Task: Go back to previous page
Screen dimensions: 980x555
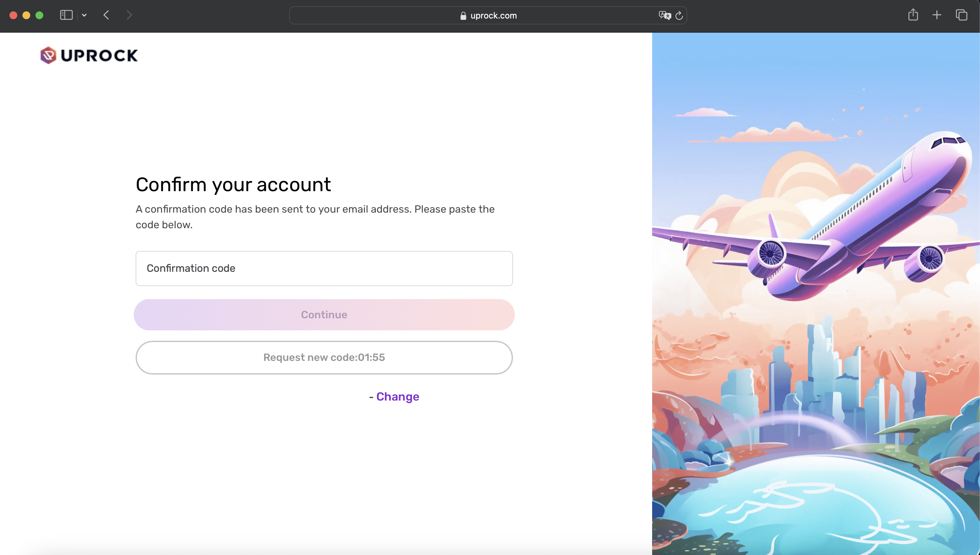Action: click(x=106, y=15)
